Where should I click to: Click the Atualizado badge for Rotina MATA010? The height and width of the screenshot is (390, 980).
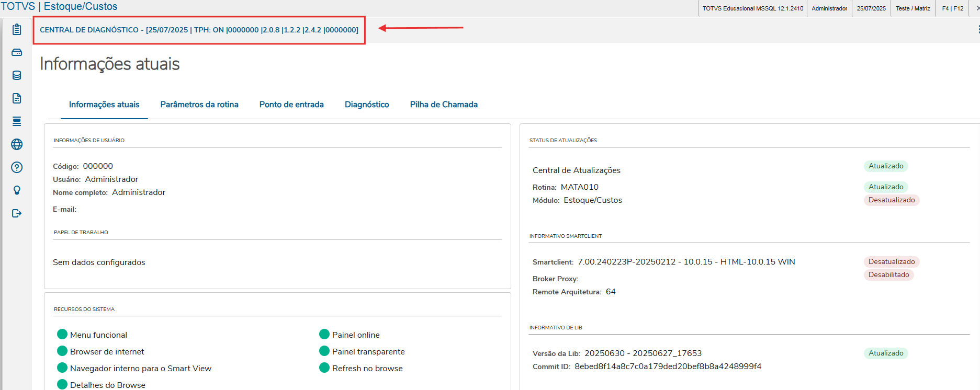coord(886,187)
